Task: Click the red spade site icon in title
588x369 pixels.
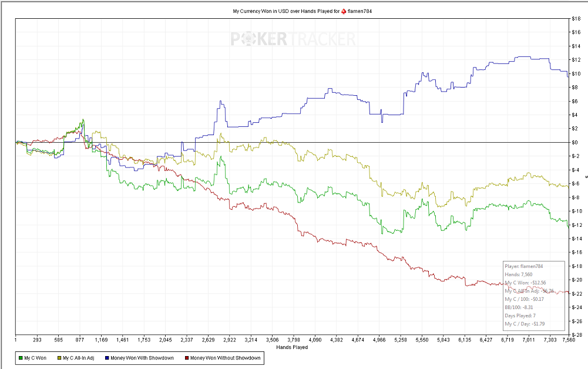Action: pyautogui.click(x=344, y=11)
